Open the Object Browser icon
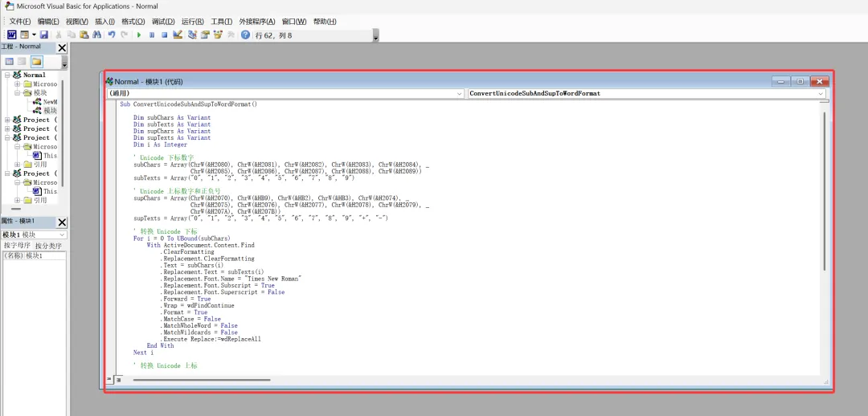 tap(218, 35)
